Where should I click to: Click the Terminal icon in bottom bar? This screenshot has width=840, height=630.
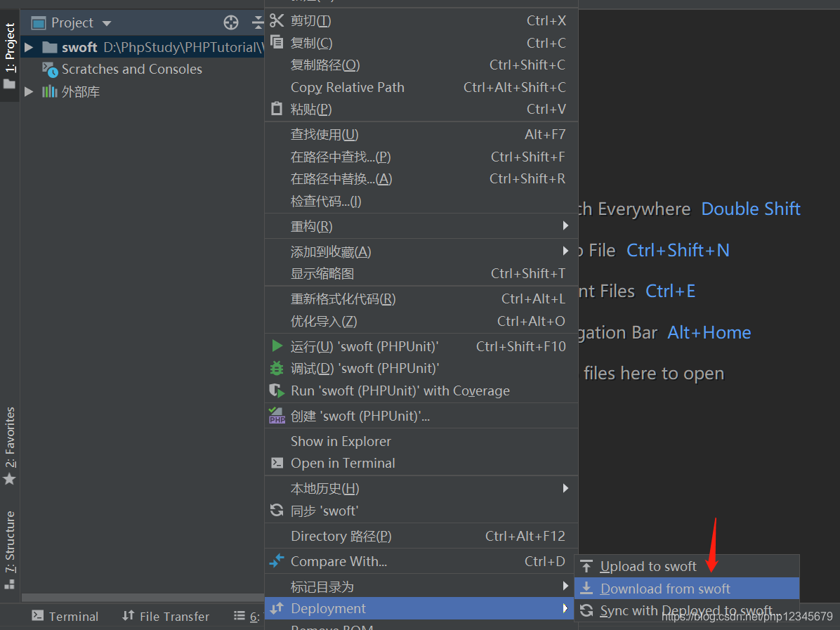point(37,615)
